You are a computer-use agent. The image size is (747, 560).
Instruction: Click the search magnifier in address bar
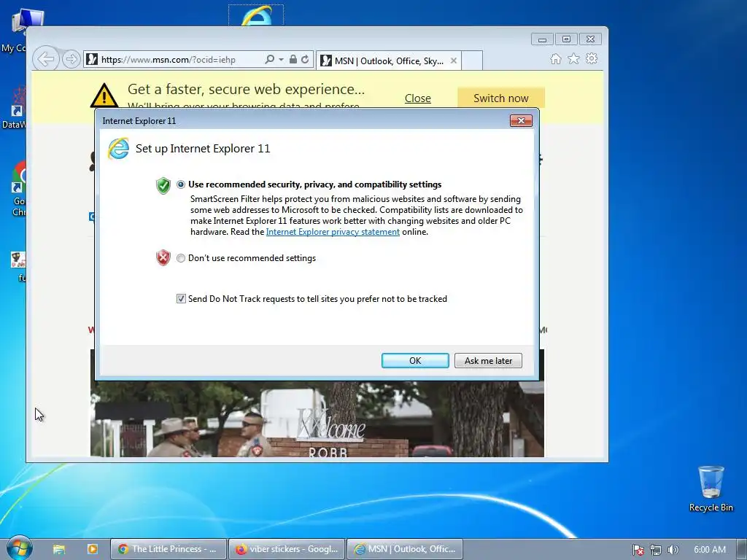269,60
